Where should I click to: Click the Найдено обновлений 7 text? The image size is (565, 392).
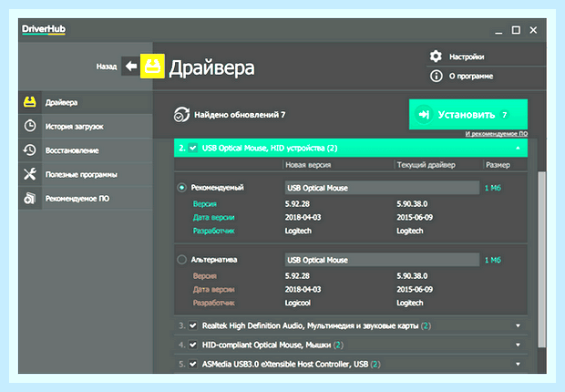240,115
